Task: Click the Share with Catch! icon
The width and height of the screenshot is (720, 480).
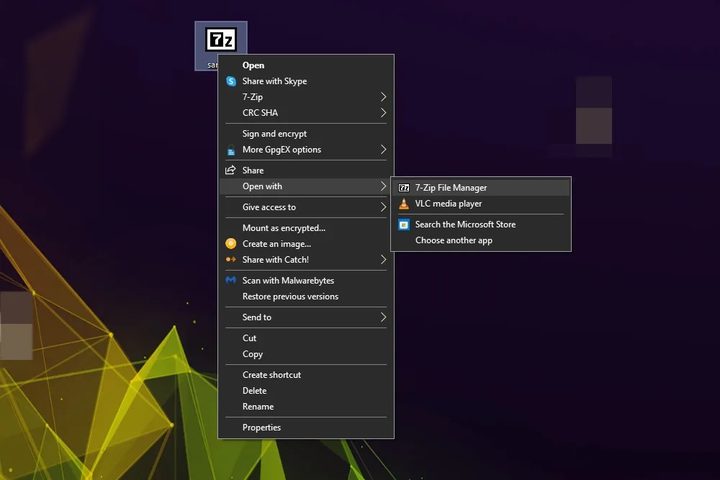Action: tap(231, 260)
